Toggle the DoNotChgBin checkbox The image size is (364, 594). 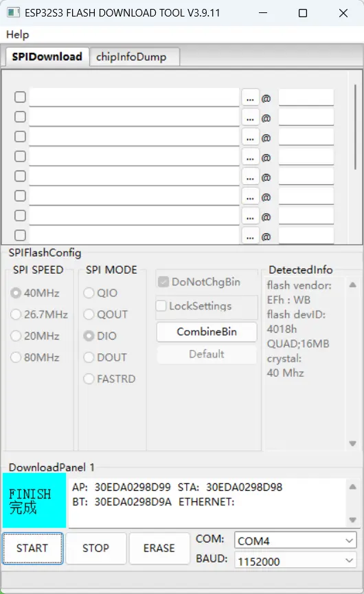tap(199, 282)
